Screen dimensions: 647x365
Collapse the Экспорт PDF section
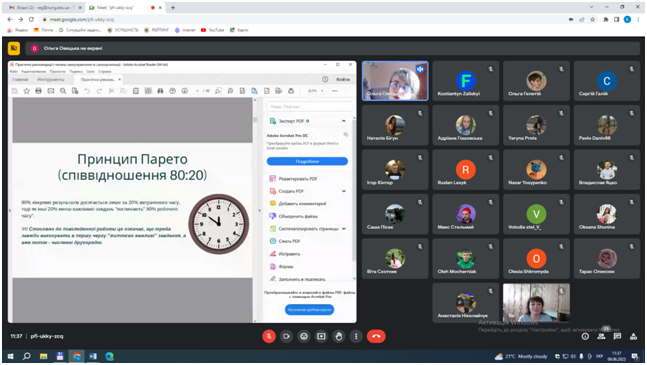(x=344, y=121)
